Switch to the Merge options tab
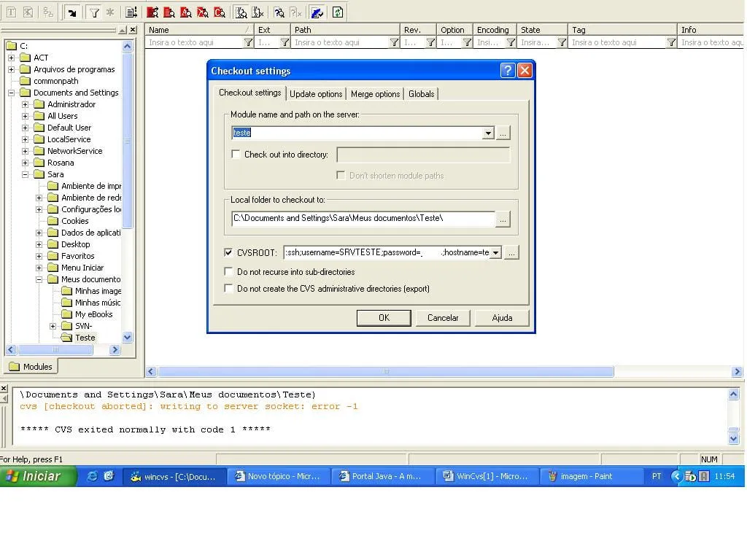 pos(376,94)
